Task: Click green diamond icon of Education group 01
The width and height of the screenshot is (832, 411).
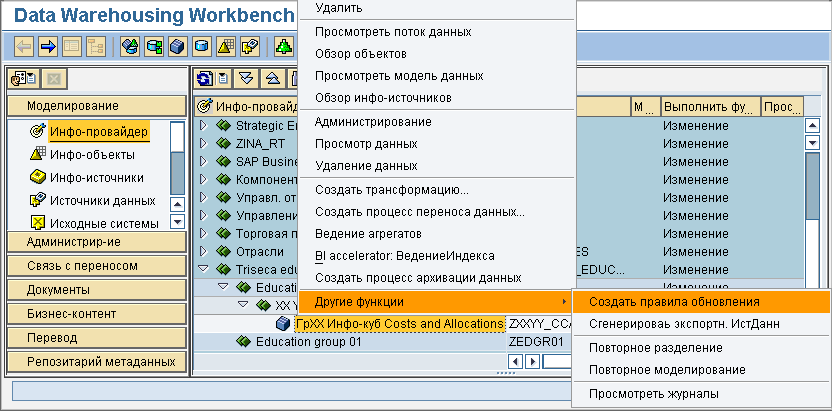Action: click(x=244, y=342)
